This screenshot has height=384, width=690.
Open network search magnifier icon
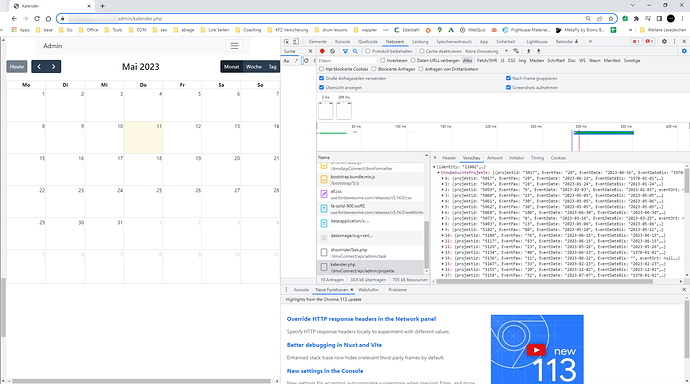(x=355, y=51)
